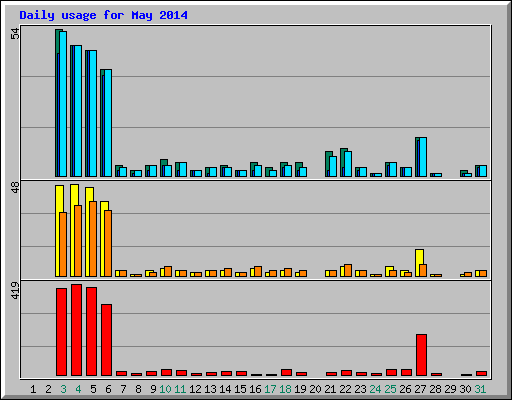The height and width of the screenshot is (400, 512).
Task: Click the cyan bar for day 31
Action: pyautogui.click(x=483, y=171)
